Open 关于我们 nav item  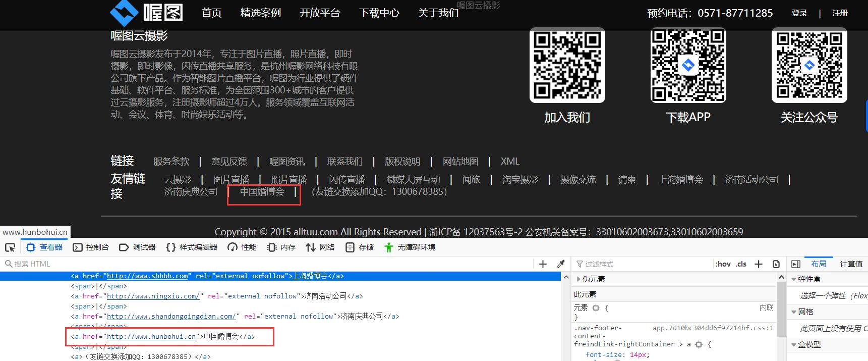[x=438, y=13]
